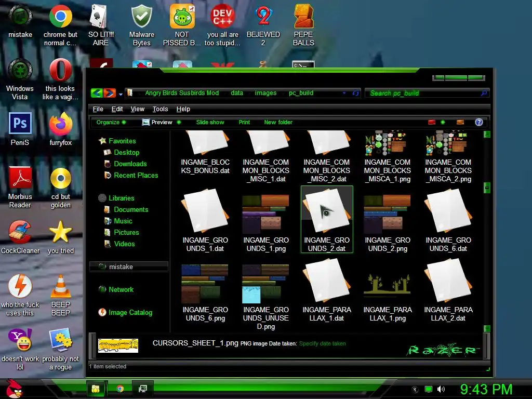This screenshot has width=532, height=399.
Task: Click the green monitor tray icon
Action: tap(429, 389)
